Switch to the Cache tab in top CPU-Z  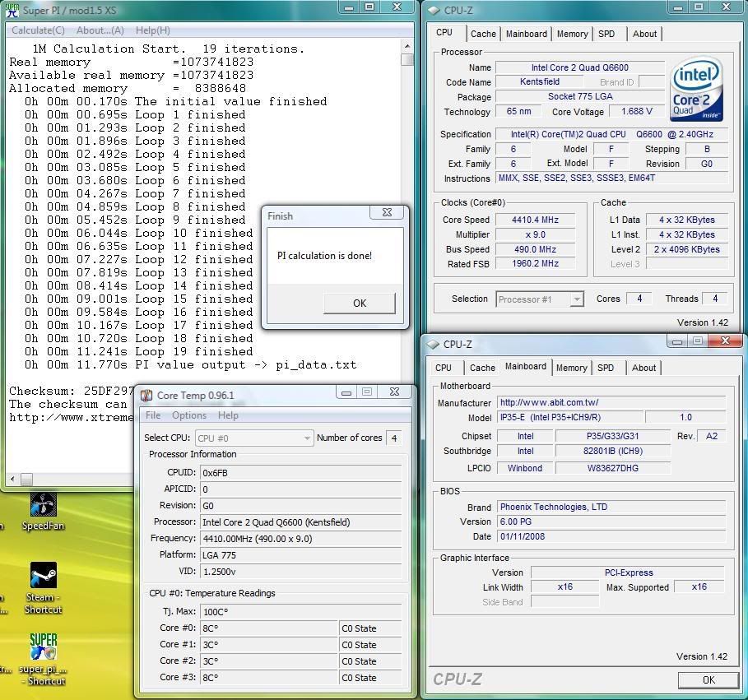(x=483, y=34)
